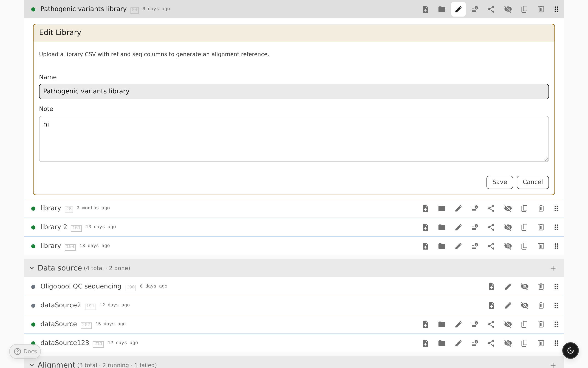Hide the Pathogenic variants library with eye icon
The height and width of the screenshot is (368, 588).
(508, 9)
